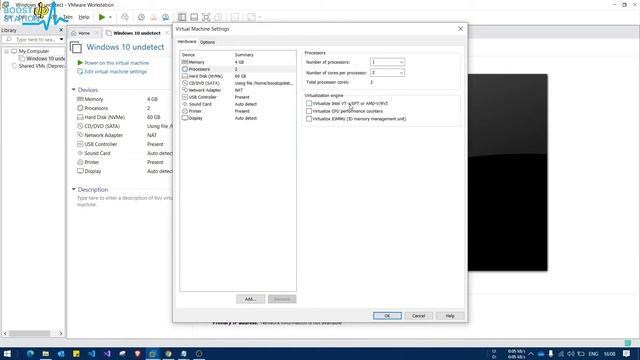The width and height of the screenshot is (640, 360).
Task: Open Microsoft Edge from taskbar
Action: pos(30,354)
